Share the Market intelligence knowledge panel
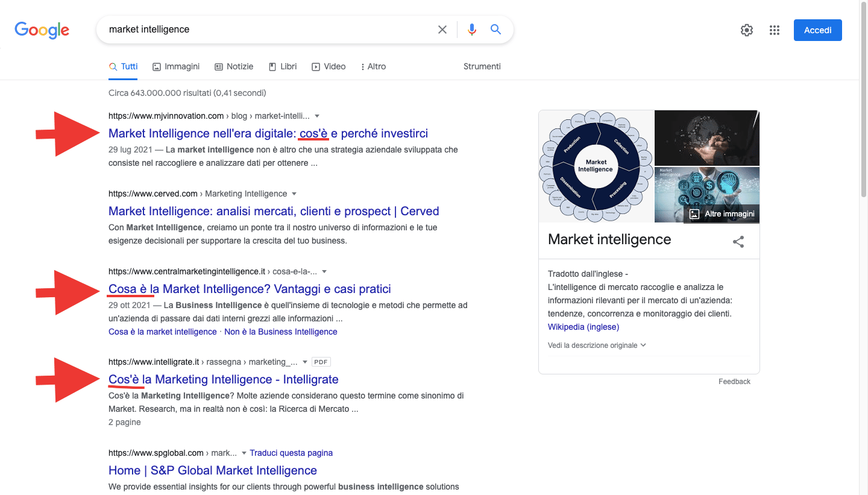The width and height of the screenshot is (868, 495). pyautogui.click(x=738, y=242)
